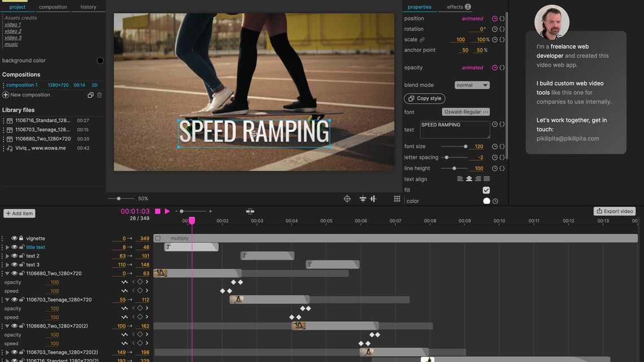Unlock the vignette layer padlock
The image size is (644, 362).
click(x=21, y=238)
